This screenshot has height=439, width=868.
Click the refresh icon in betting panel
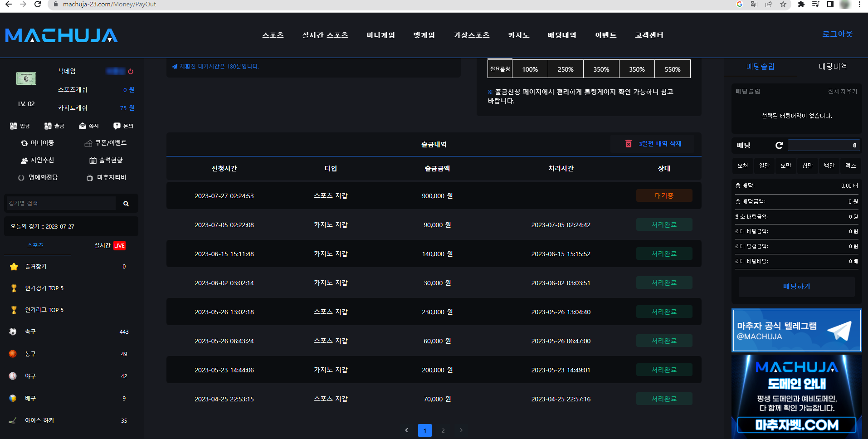779,145
